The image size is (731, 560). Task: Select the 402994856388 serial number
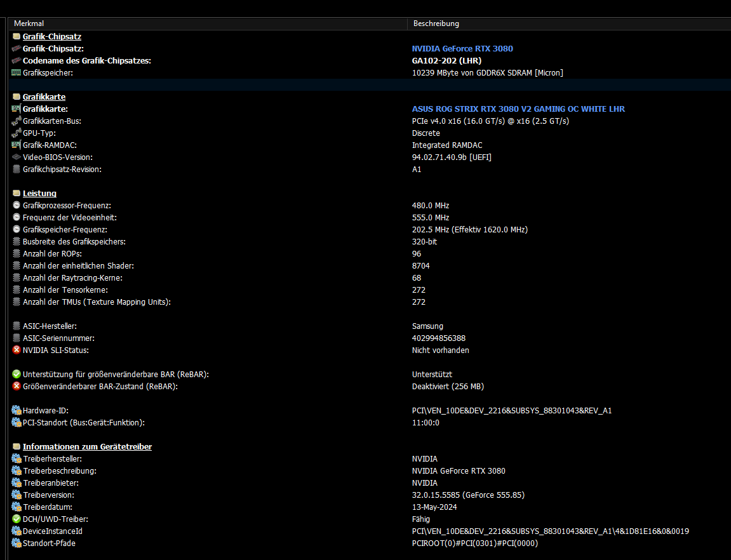pos(439,338)
